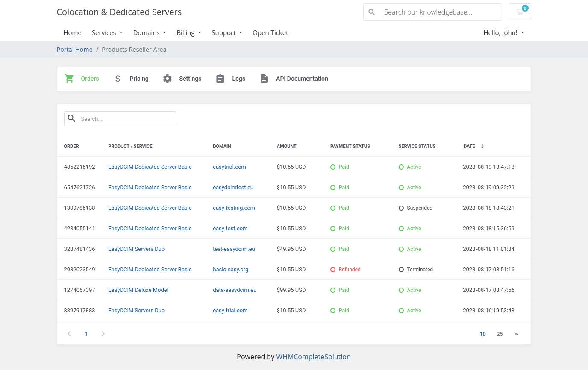The width and height of the screenshot is (588, 370).
Task: Sort by Domain column header
Action: click(x=222, y=146)
